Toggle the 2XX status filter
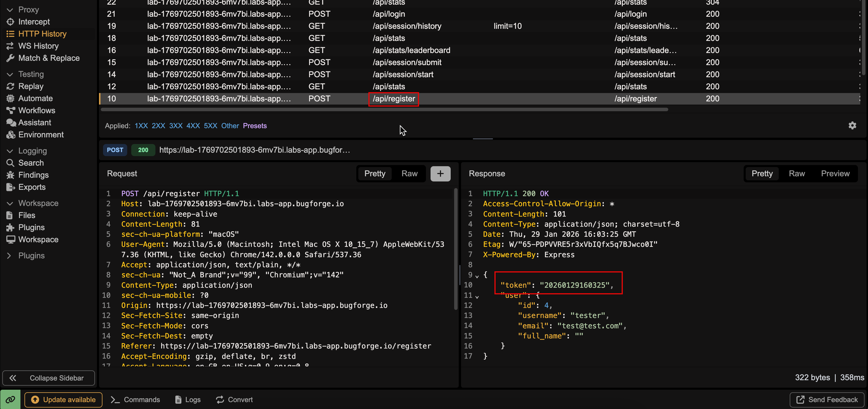 [158, 126]
